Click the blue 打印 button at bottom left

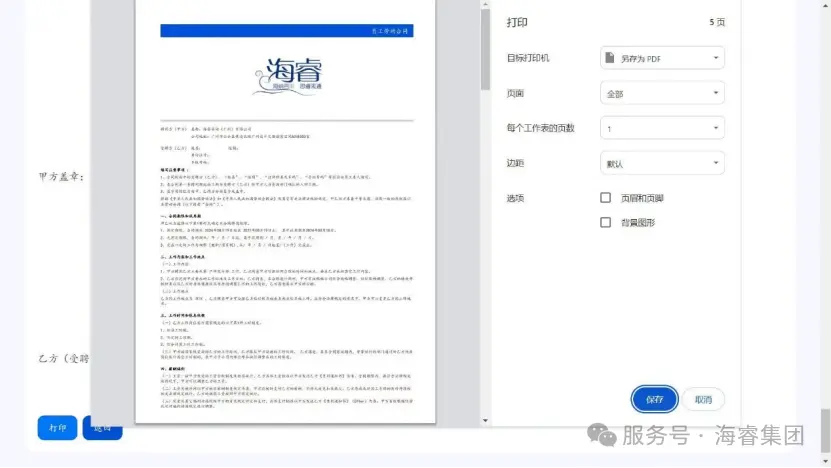click(57, 427)
